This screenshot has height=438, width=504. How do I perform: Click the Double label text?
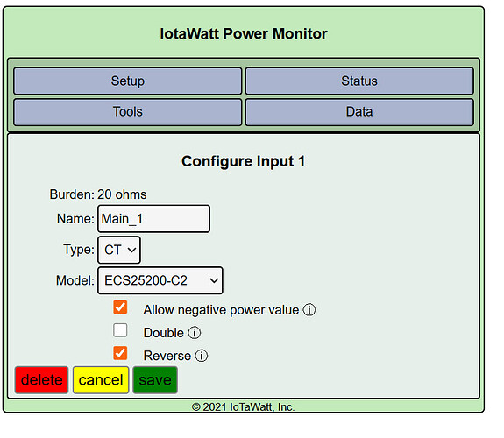[164, 333]
